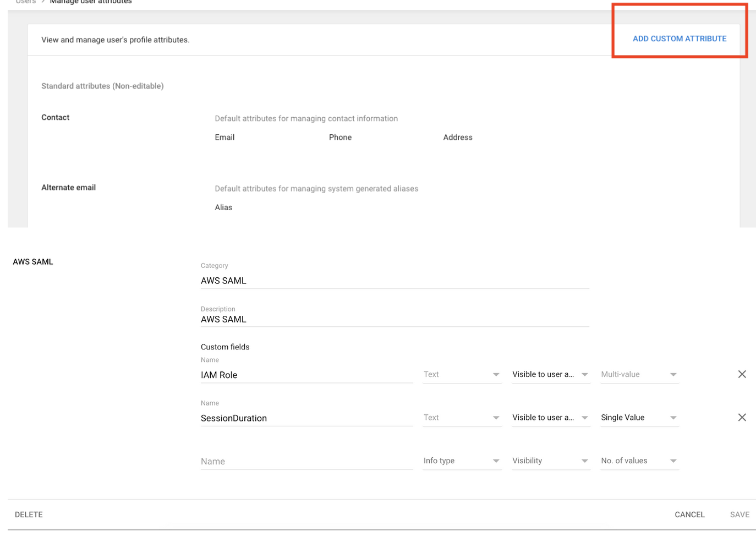The width and height of the screenshot is (756, 537).
Task: Open visibility dropdown for IAM Role
Action: tap(551, 375)
